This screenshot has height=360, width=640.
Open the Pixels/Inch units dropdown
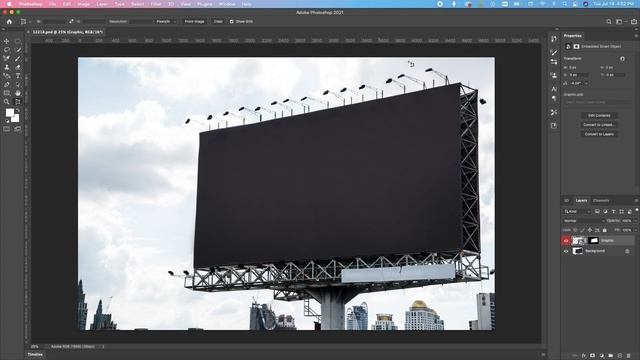tap(166, 21)
